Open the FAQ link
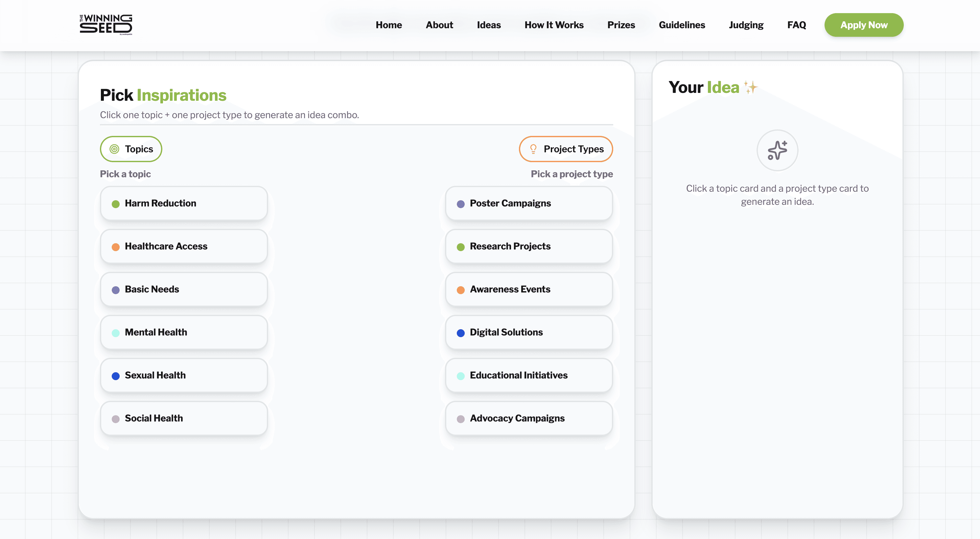The width and height of the screenshot is (980, 539). point(796,25)
